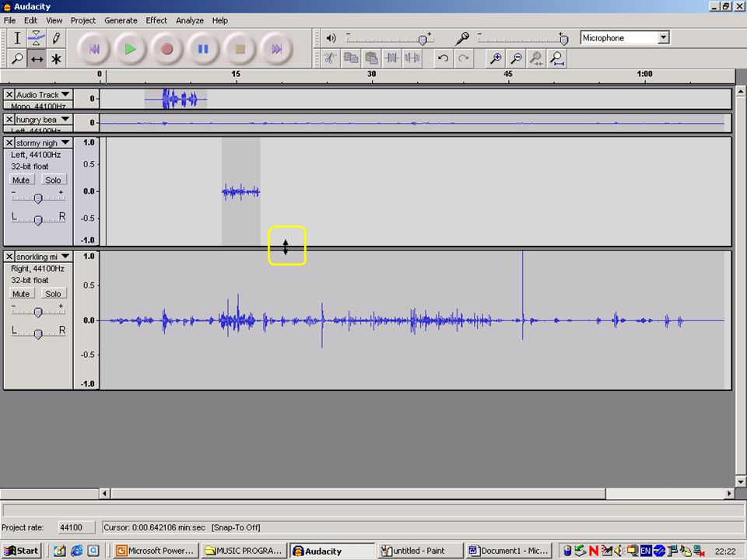Screen dimensions: 747x560
Task: Mute the stormy nigh track
Action: pos(21,180)
